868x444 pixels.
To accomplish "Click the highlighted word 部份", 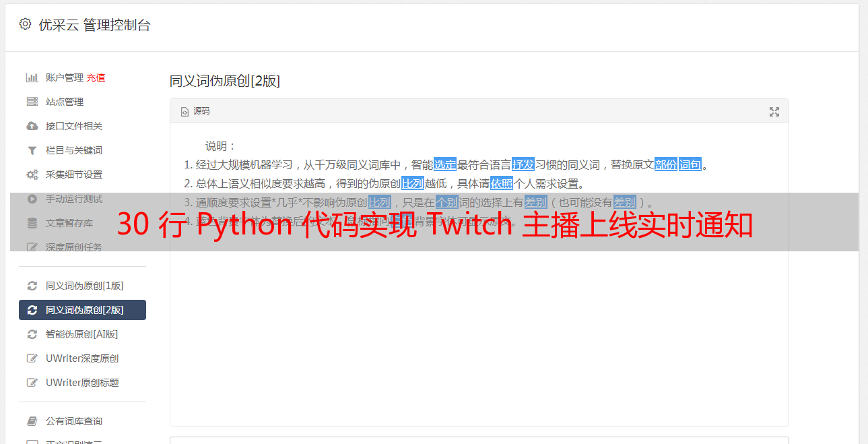I will [x=666, y=164].
